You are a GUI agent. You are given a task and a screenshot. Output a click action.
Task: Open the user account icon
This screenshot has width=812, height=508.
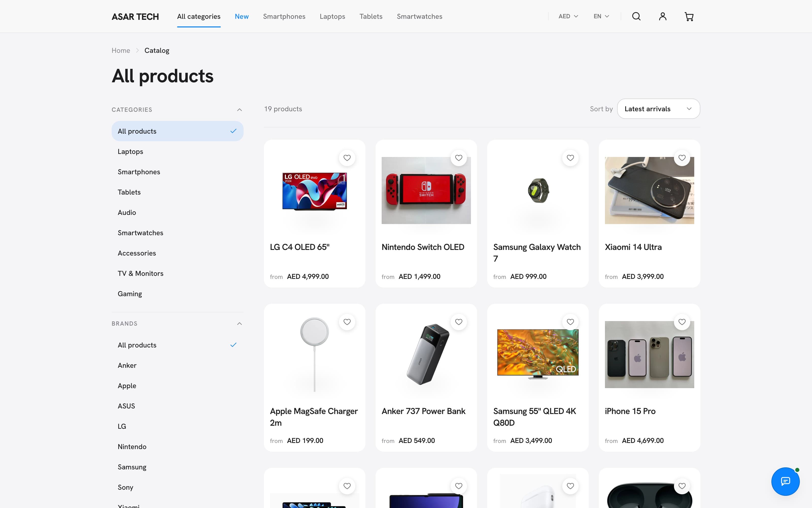(x=662, y=16)
